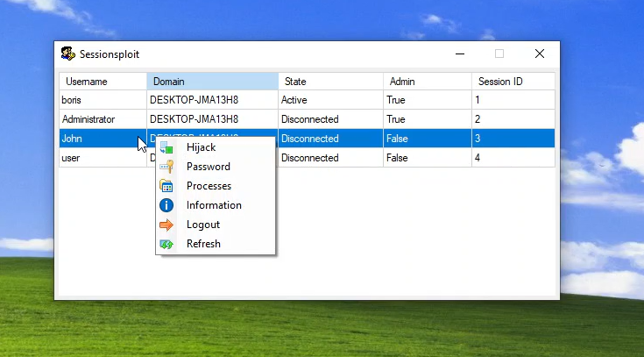
Task: Sort by the Domain column header
Action: tap(212, 82)
